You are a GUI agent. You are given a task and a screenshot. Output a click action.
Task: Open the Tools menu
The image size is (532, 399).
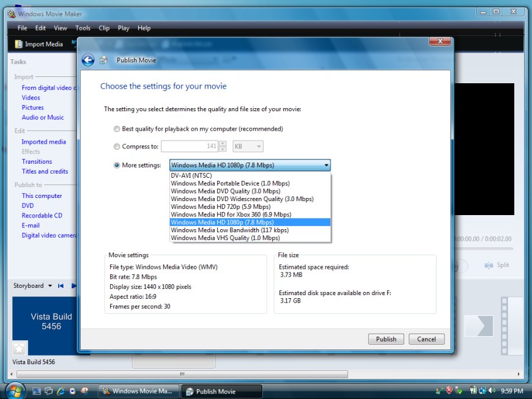(83, 28)
